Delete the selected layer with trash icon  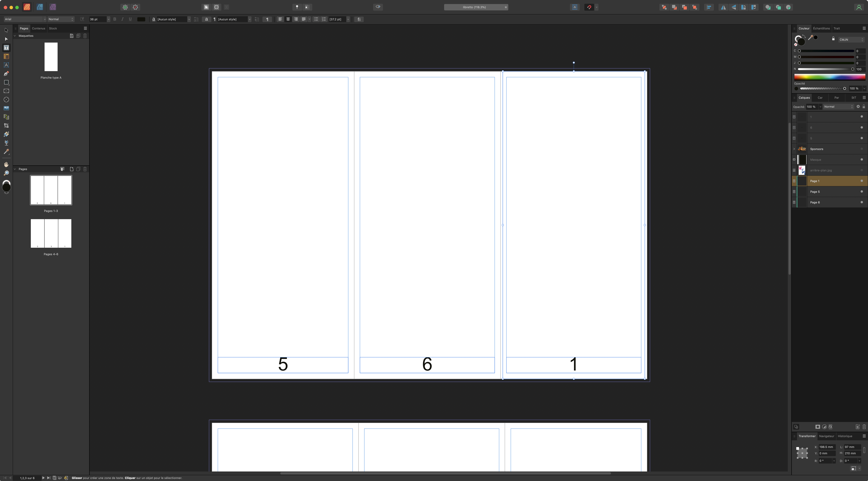[x=864, y=427]
